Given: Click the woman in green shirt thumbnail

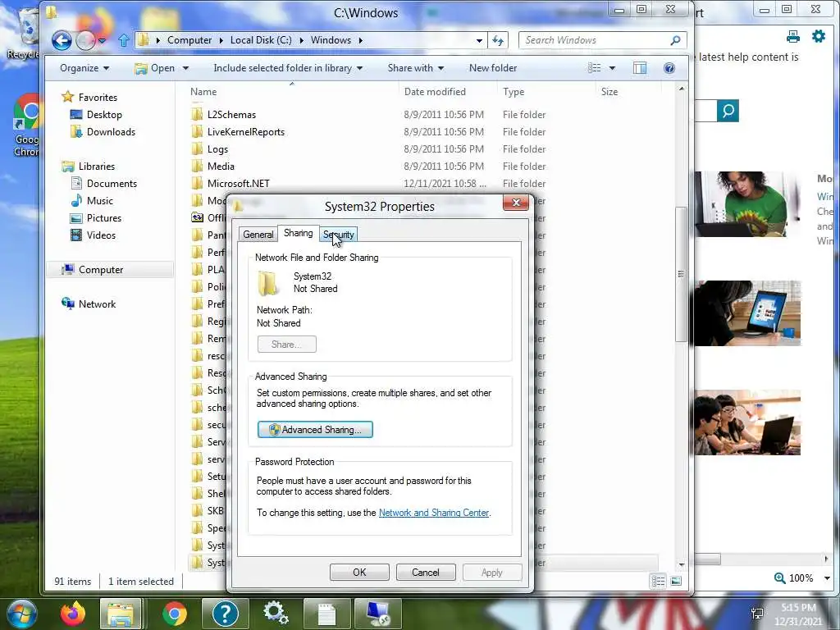Looking at the screenshot, I should 747,204.
